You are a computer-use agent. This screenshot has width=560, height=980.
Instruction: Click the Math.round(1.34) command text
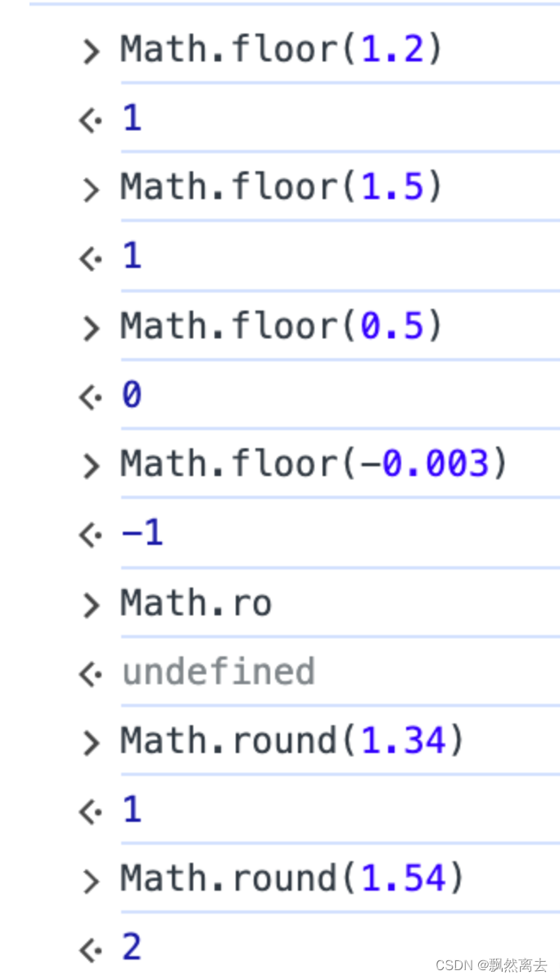coord(292,741)
